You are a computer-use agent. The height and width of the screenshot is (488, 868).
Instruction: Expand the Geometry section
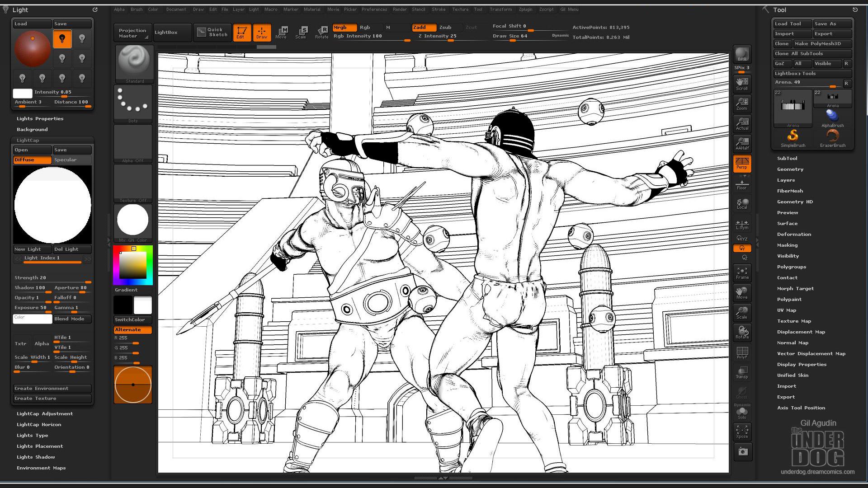click(x=790, y=169)
